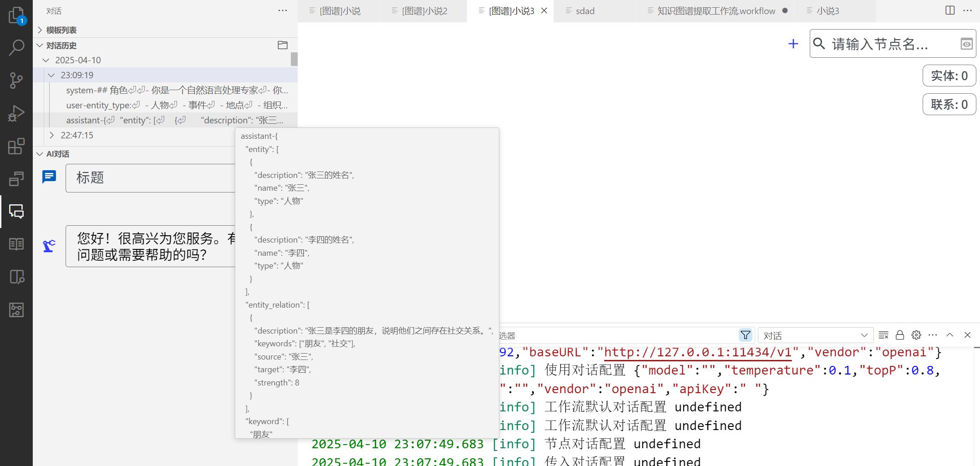
Task: Open the Explorer view in activity bar
Action: click(x=16, y=15)
